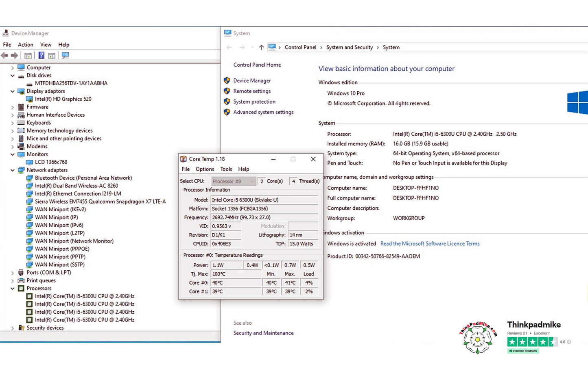The width and height of the screenshot is (588, 369).
Task: Read the Microsoft Software Licence Terms link
Action: coord(430,243)
